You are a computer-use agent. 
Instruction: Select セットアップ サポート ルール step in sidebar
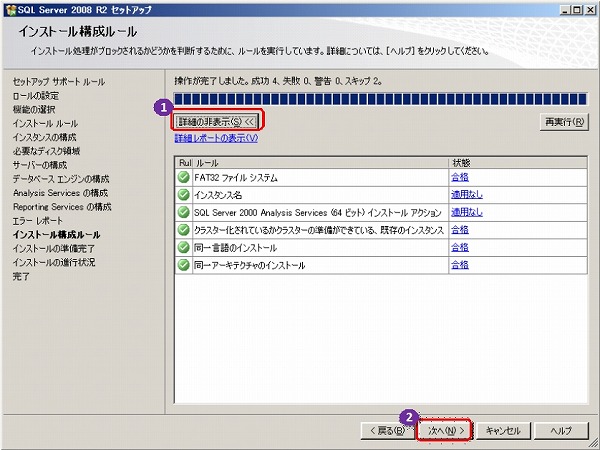(x=59, y=82)
